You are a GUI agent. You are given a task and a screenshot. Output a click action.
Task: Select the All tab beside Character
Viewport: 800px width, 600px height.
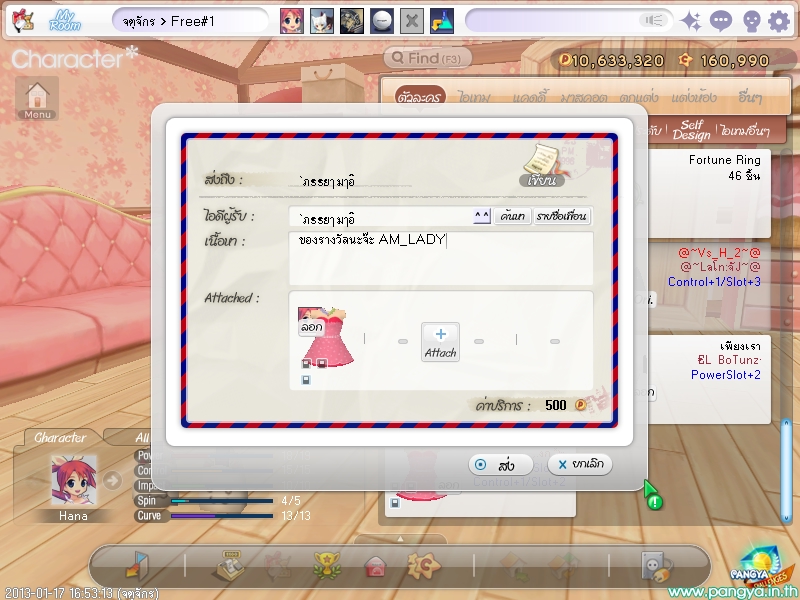tap(142, 438)
